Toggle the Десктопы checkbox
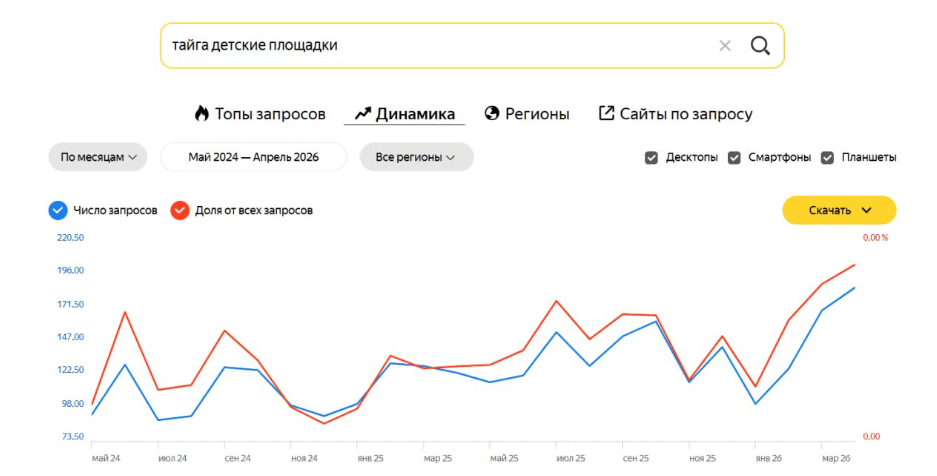 651,158
